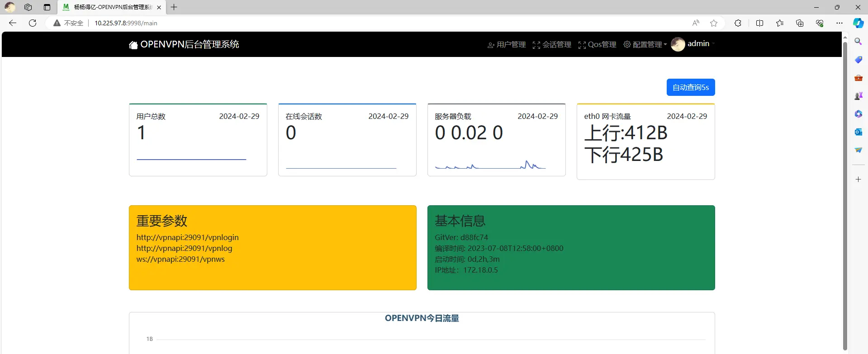868x354 pixels.
Task: Open the sidebar shopping tag icon
Action: 858,60
